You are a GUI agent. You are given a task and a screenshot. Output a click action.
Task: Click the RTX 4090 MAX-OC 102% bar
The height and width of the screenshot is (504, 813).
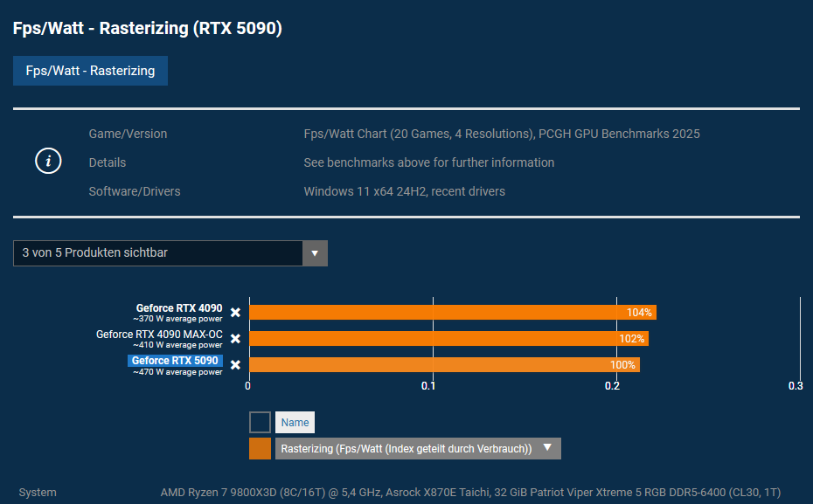pyautogui.click(x=449, y=338)
